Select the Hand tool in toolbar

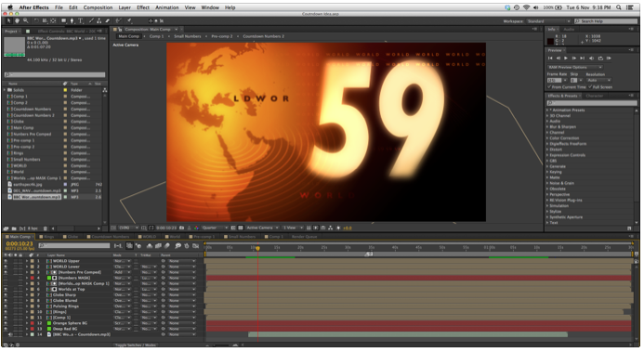[x=18, y=20]
